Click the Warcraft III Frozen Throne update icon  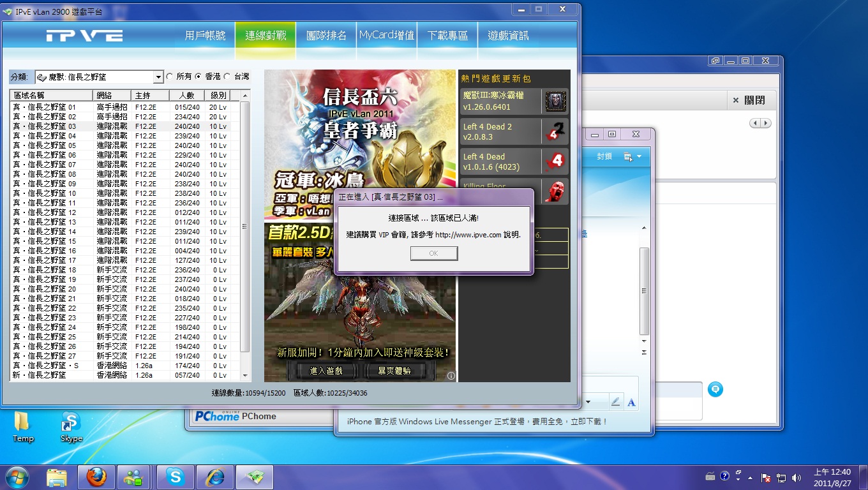pos(555,101)
